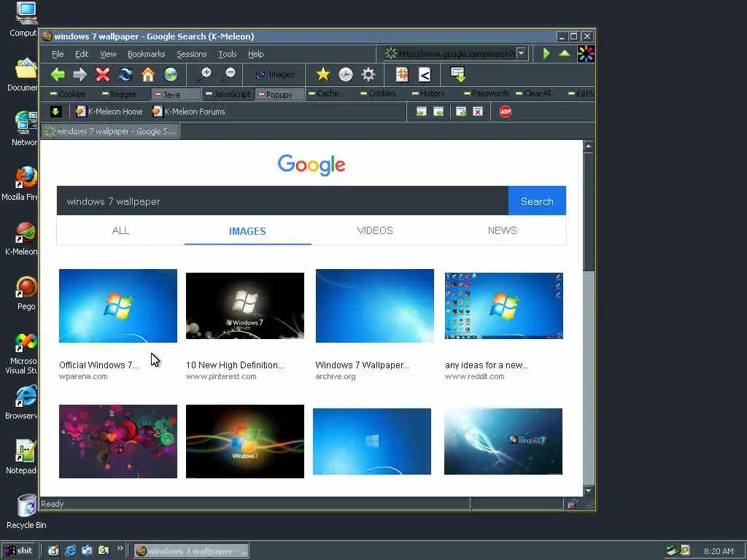Click the green down arrow in the bookmarks bar
This screenshot has height=560, width=747.
pyautogui.click(x=55, y=112)
